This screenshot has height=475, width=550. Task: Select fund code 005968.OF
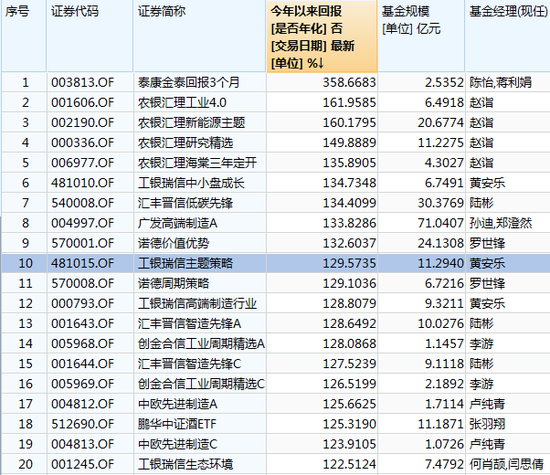83,343
